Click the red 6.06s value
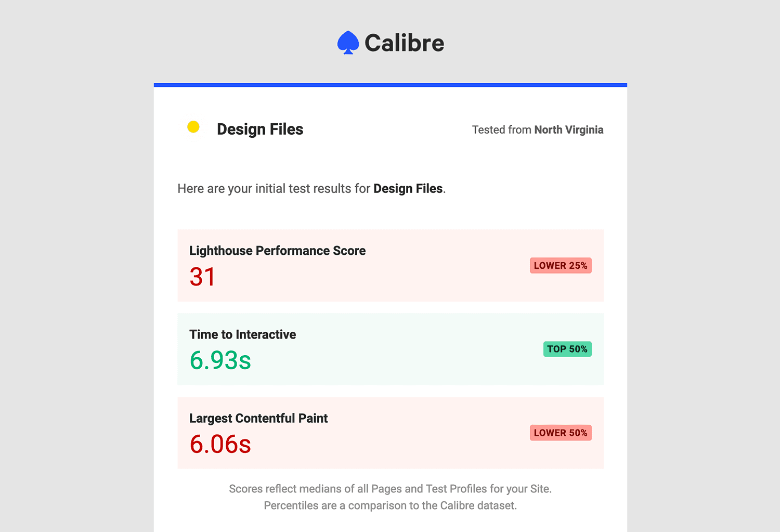This screenshot has width=780, height=532. (220, 444)
